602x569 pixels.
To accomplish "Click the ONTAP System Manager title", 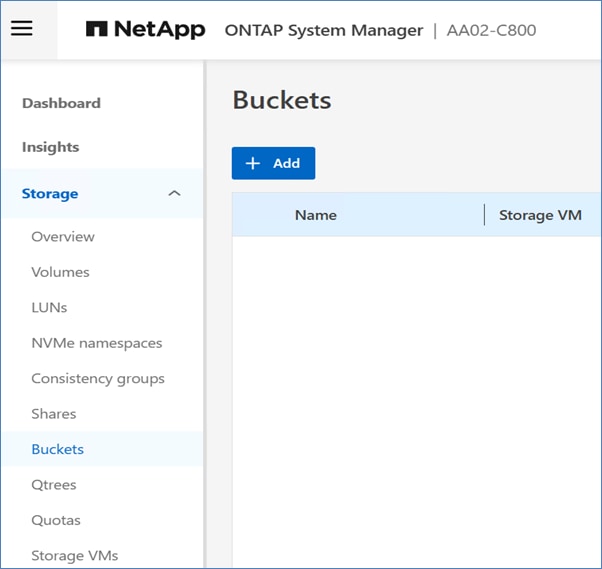I will pyautogui.click(x=324, y=30).
